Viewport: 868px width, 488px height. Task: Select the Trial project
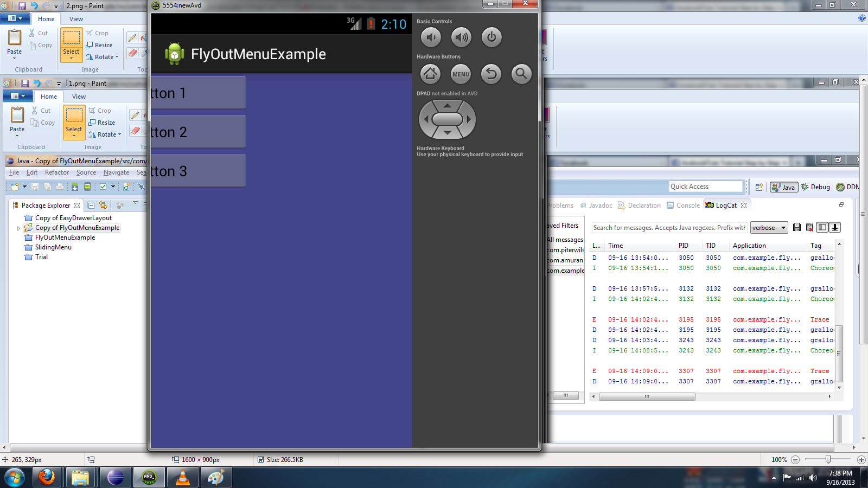tap(41, 257)
